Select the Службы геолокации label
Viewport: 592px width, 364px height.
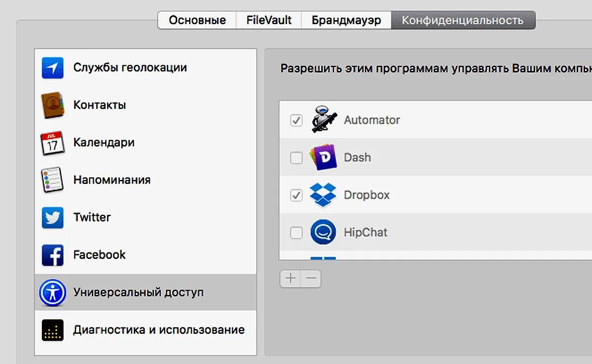pyautogui.click(x=130, y=68)
